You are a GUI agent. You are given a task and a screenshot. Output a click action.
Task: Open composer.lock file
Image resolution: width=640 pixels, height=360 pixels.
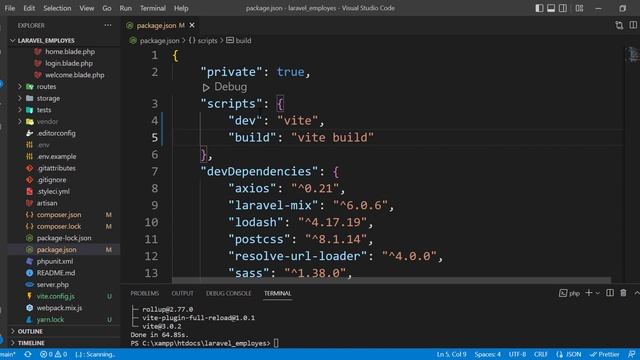(59, 226)
